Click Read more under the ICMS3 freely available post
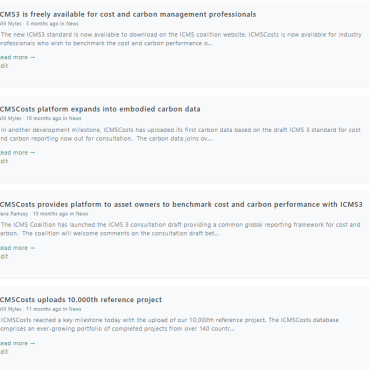Viewport: 370px width, 370px height. coord(17,57)
